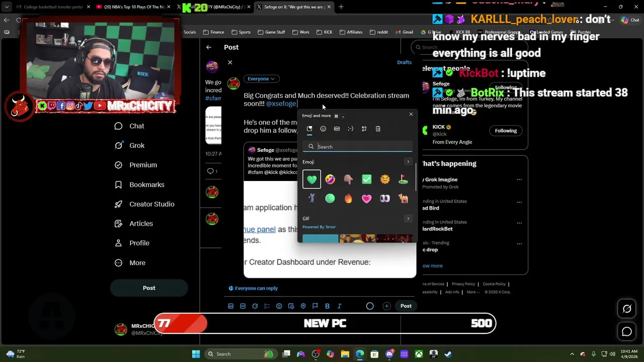Image resolution: width=644 pixels, height=362 pixels.
Task: Click the Following button for KICK
Action: point(506,131)
